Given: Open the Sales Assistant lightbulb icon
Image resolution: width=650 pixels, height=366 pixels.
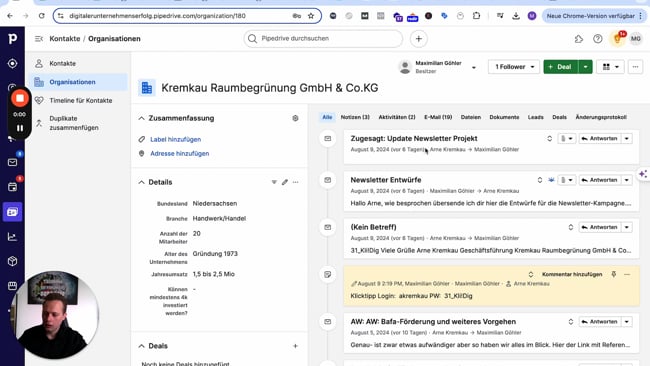Looking at the screenshot, I should click(x=617, y=39).
